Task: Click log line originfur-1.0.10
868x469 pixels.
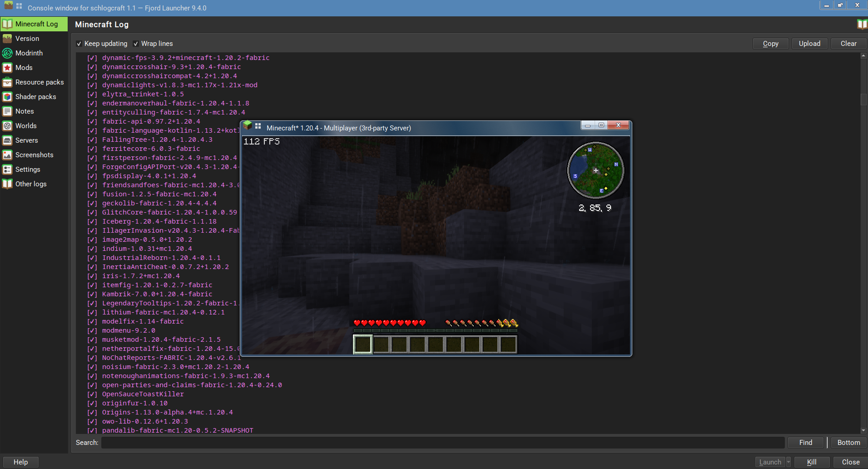Action: [135, 403]
